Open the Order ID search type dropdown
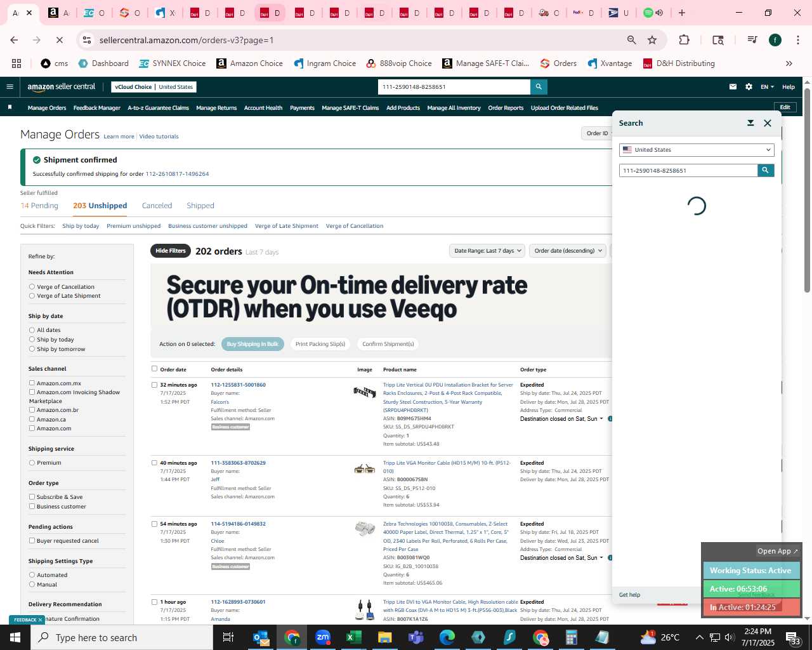This screenshot has height=650, width=812. (x=597, y=133)
